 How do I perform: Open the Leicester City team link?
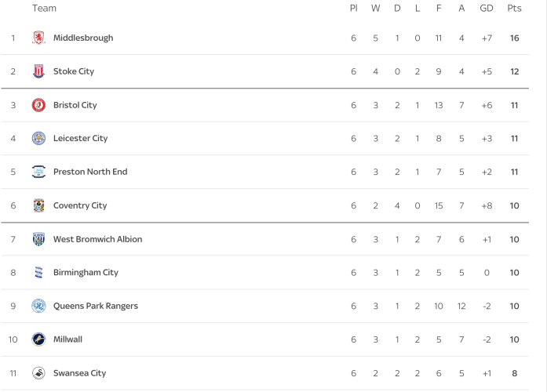point(80,139)
